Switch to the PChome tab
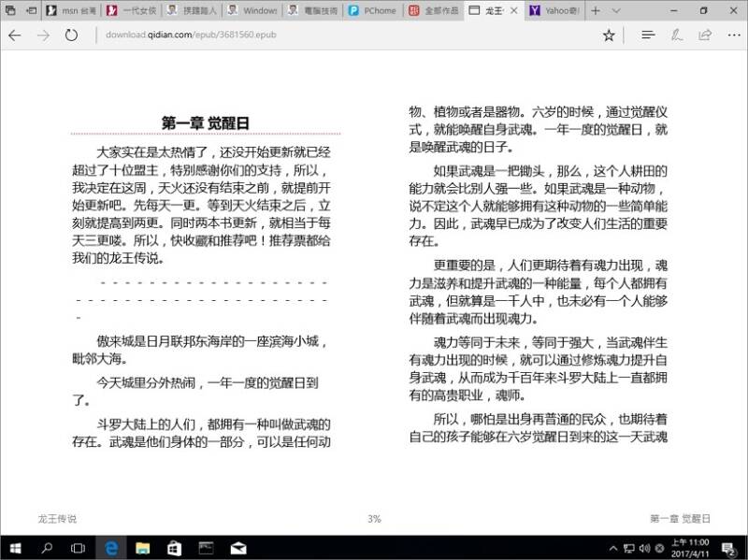The width and height of the screenshot is (748, 560). (373, 10)
